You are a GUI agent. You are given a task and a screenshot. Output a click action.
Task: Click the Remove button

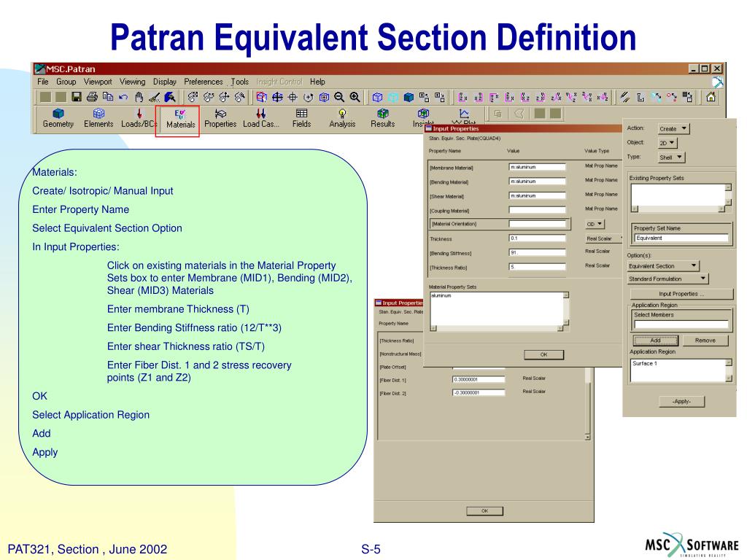(x=705, y=341)
